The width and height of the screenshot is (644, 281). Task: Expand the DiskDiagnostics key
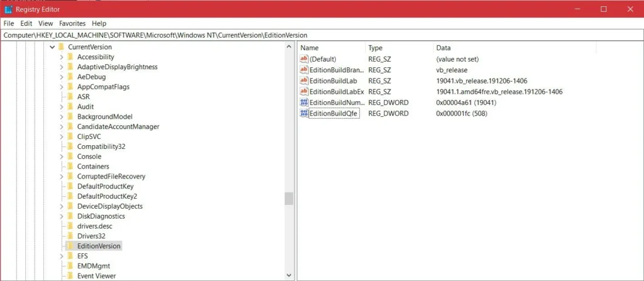[x=61, y=216]
